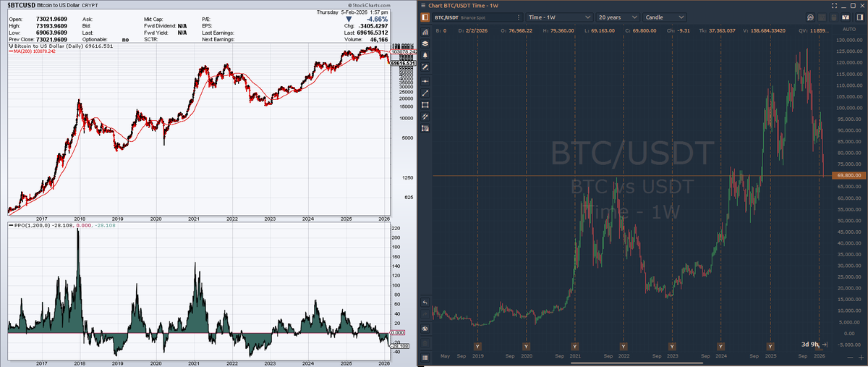Open the hamburger menu of chart window

pyautogui.click(x=423, y=6)
